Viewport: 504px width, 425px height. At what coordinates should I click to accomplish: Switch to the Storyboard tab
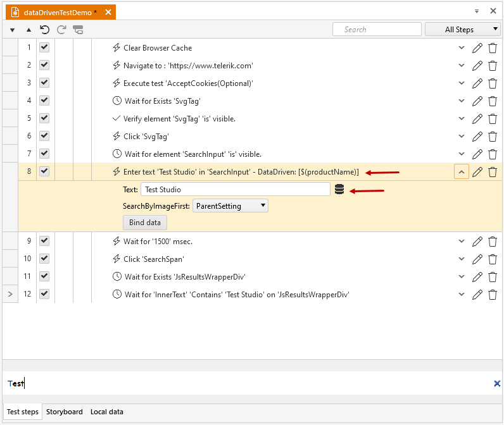(65, 412)
